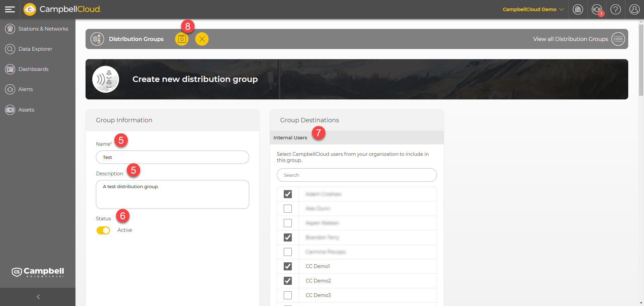
Task: Click the scrollbar down arrow
Action: click(x=641, y=303)
